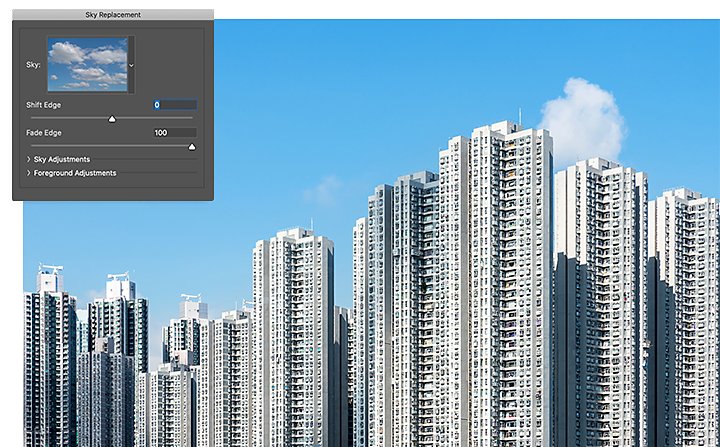
Task: Click the Shift Edge label
Action: point(44,105)
